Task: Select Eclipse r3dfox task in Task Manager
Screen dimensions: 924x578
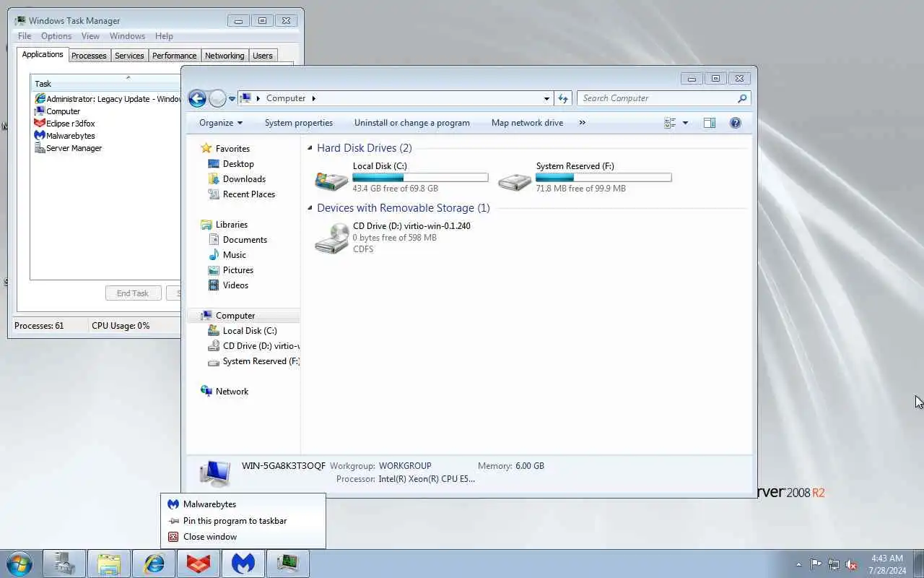Action: [65, 124]
